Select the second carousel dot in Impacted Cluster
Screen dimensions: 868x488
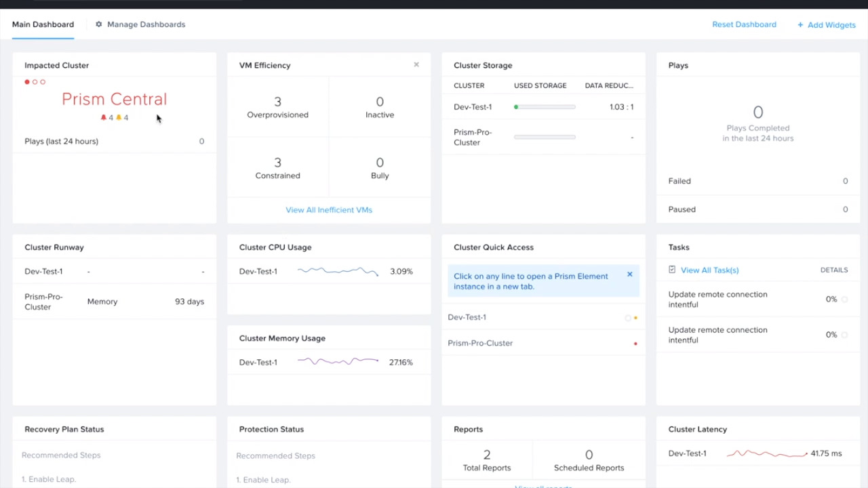point(35,82)
